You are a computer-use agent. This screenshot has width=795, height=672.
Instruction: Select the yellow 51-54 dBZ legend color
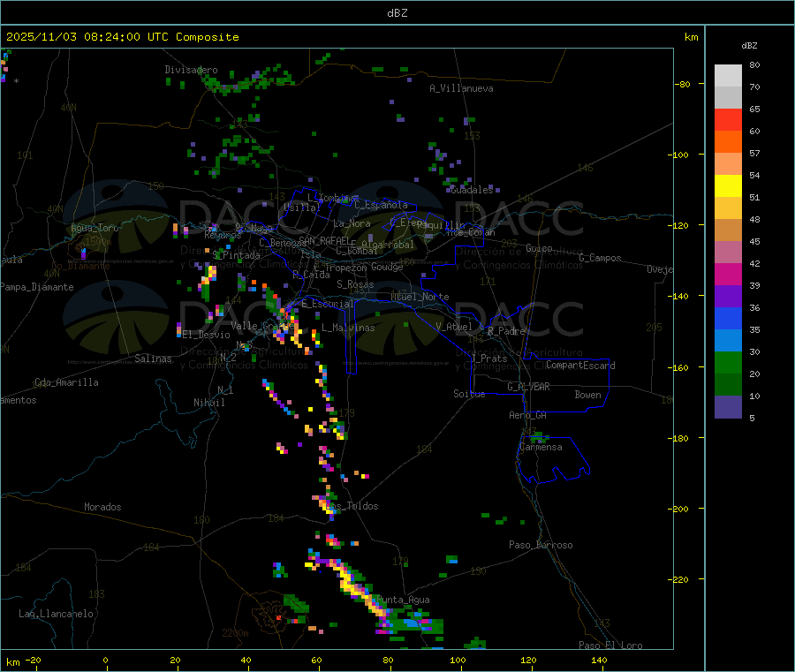click(x=728, y=186)
